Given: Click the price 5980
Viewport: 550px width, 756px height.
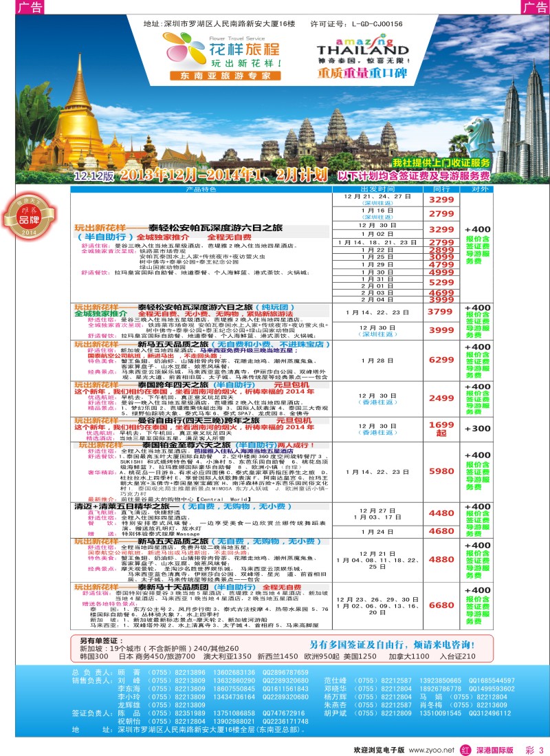Looking at the screenshot, I should click(441, 471).
